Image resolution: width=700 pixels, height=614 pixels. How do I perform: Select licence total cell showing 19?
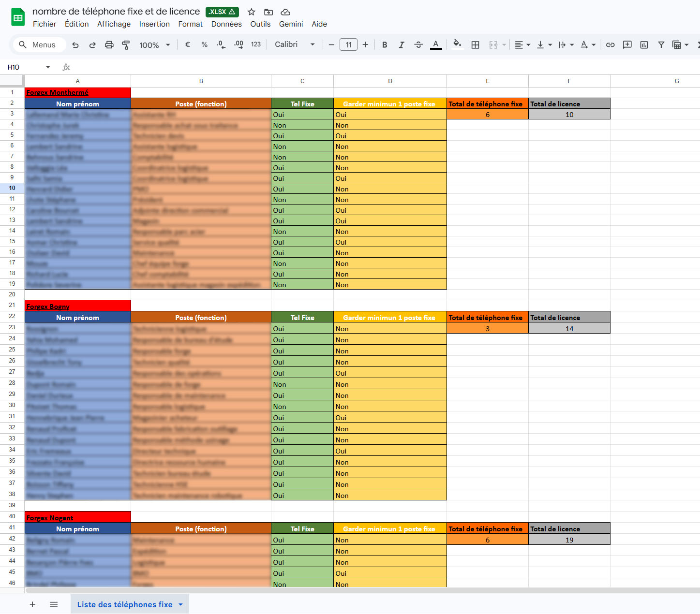(569, 540)
